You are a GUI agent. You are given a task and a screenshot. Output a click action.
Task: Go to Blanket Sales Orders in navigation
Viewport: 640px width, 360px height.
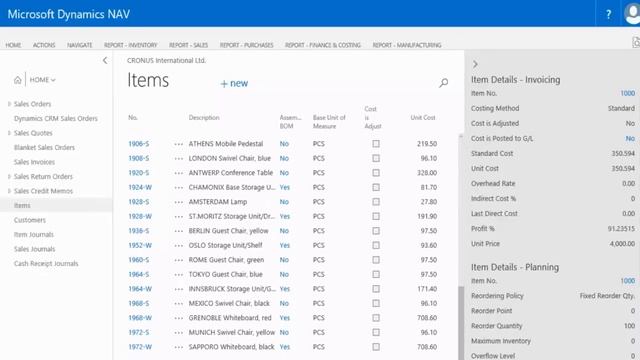click(44, 147)
